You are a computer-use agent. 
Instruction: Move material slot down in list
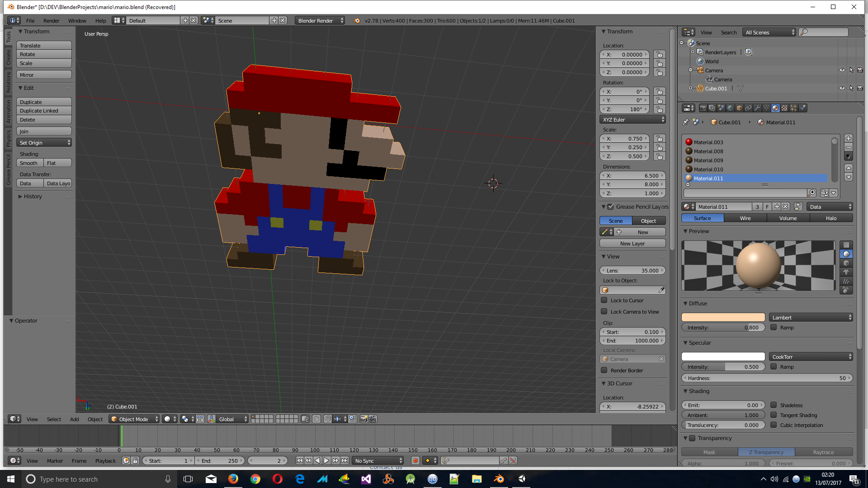(x=849, y=177)
